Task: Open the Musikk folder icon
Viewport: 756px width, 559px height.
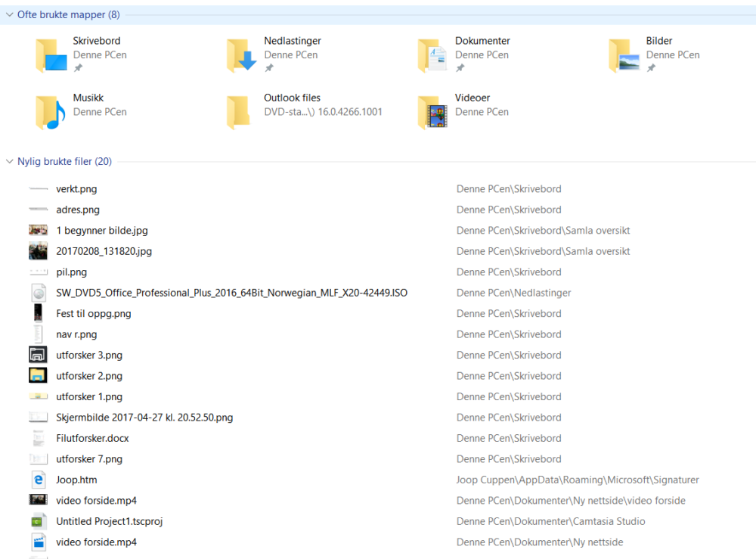Action: tap(51, 111)
